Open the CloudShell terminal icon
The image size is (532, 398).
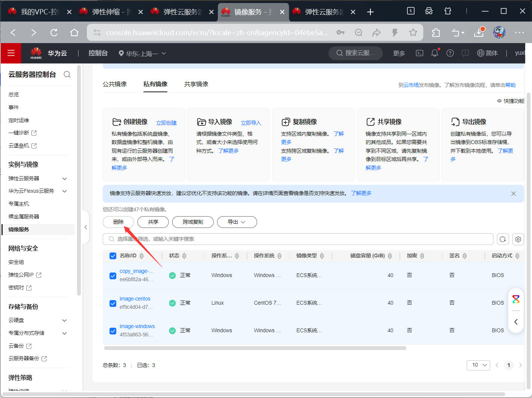(x=419, y=53)
